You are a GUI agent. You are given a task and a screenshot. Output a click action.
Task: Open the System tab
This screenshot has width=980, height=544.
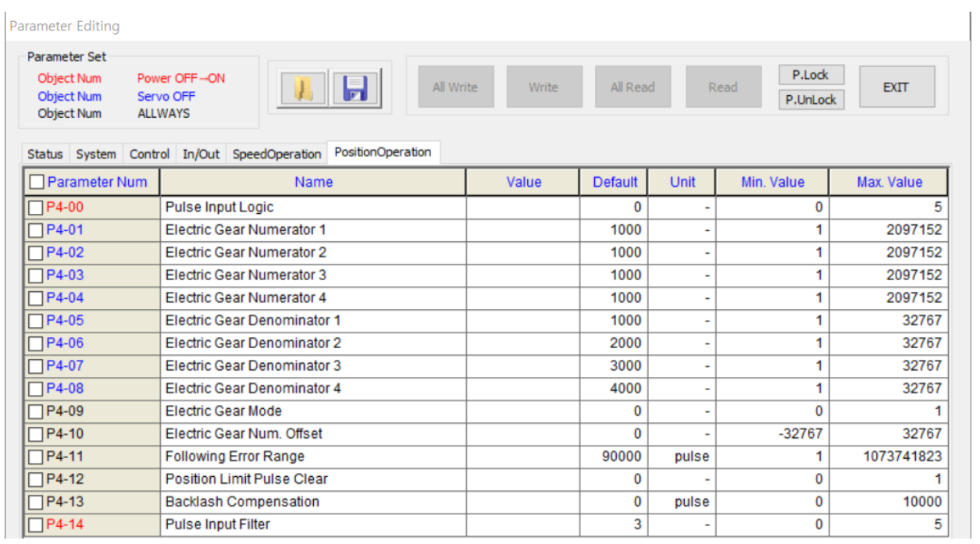(96, 155)
